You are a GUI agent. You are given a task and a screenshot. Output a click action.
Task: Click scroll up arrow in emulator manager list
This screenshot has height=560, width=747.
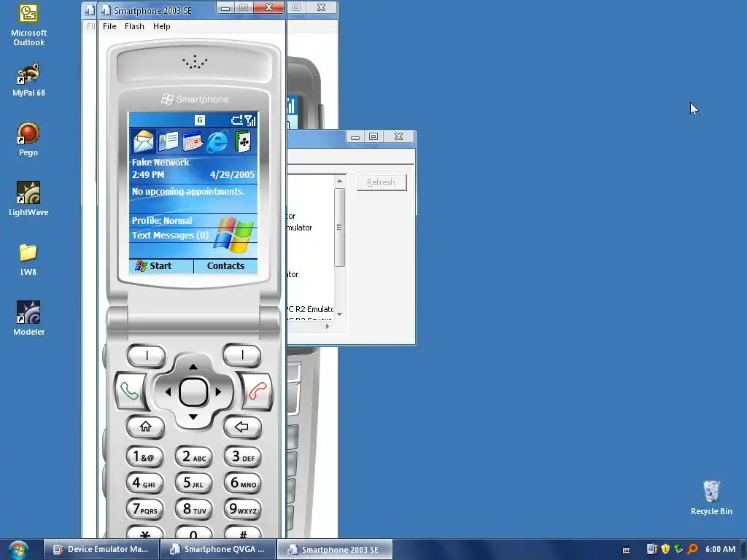pyautogui.click(x=339, y=181)
